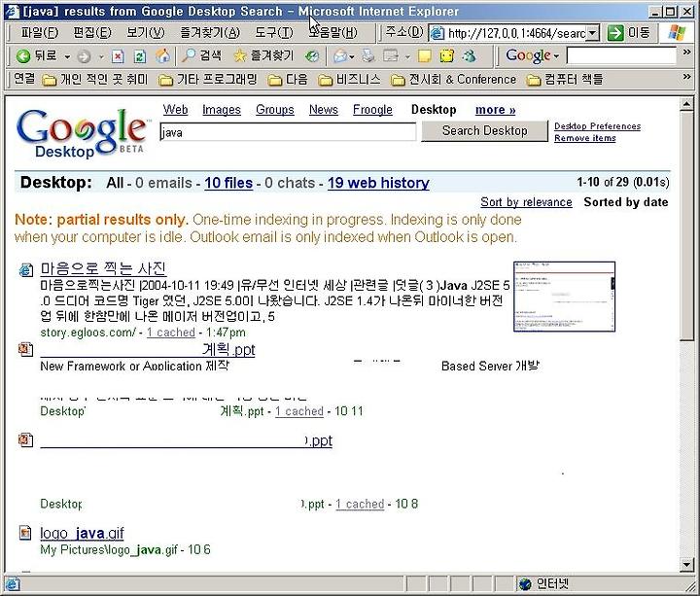The image size is (700, 596).
Task: Open Desktop Preferences link
Action: pos(597,126)
